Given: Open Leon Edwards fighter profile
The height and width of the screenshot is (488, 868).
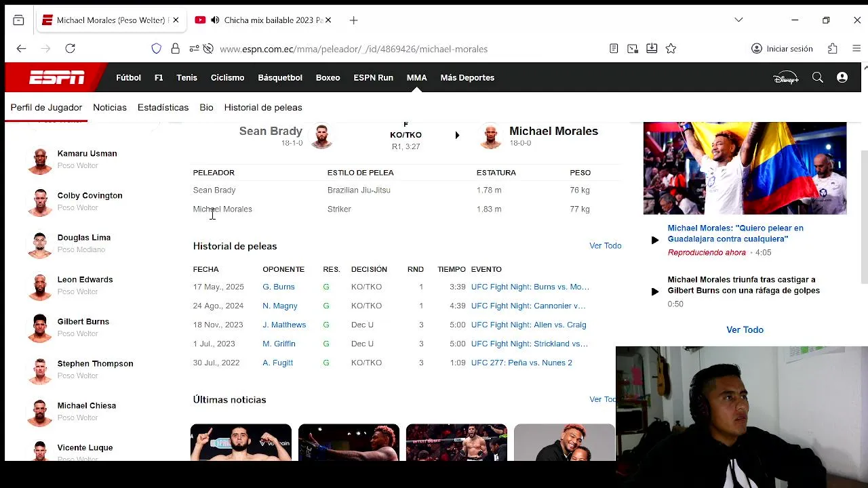Looking at the screenshot, I should coord(85,280).
